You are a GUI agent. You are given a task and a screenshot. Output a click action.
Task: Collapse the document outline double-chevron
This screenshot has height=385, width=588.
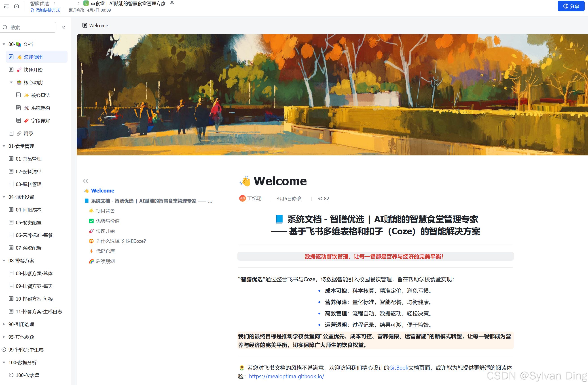coord(85,181)
